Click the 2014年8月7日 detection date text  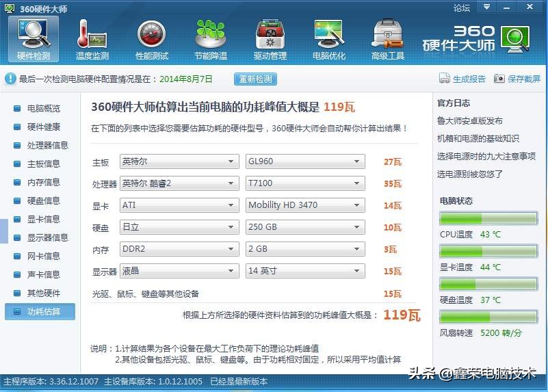[x=186, y=79]
